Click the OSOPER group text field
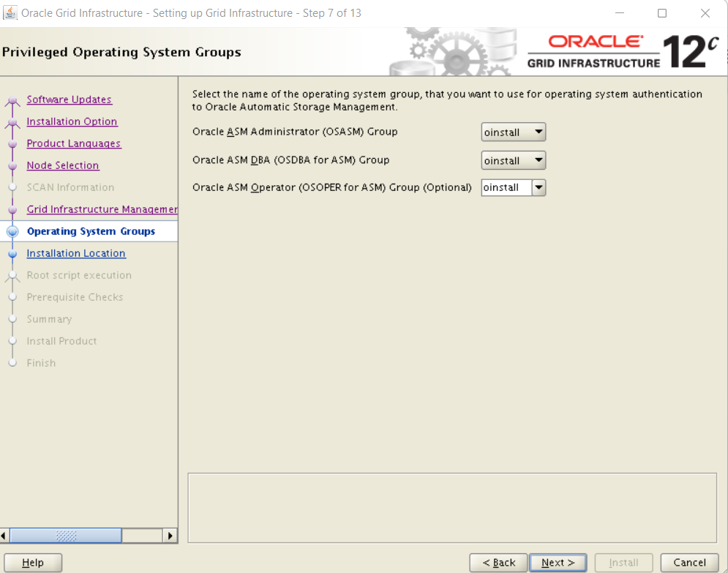 (506, 187)
